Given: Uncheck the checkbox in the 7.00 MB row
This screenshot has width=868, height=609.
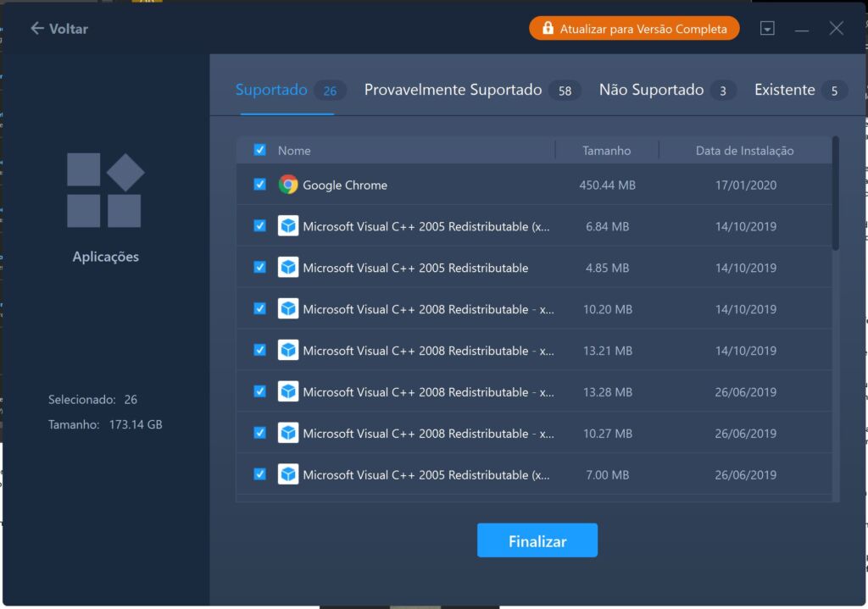Looking at the screenshot, I should click(259, 474).
